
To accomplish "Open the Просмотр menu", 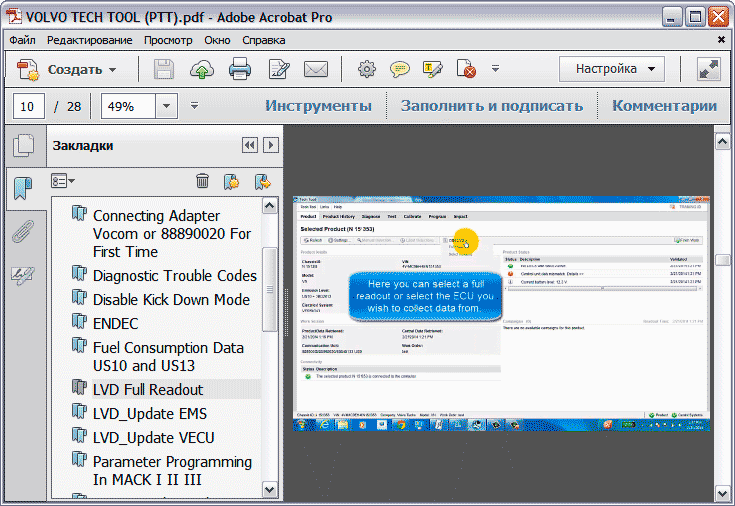I will click(168, 40).
